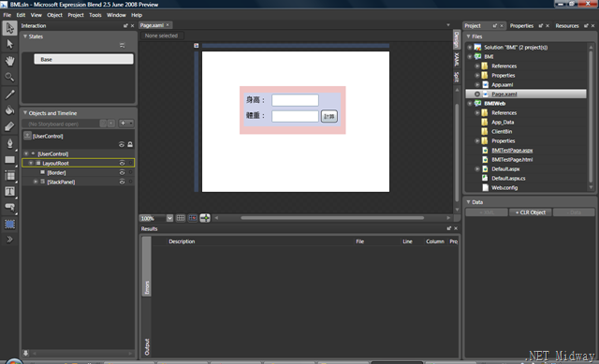Viewport: 599px width, 364px height.
Task: Click the new storyboard plus button
Action: pyautogui.click(x=123, y=124)
